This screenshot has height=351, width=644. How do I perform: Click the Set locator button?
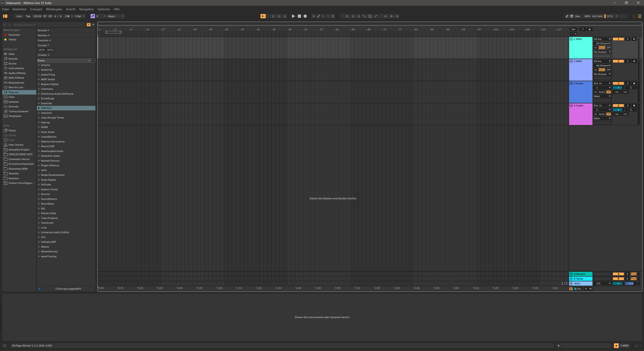click(573, 29)
